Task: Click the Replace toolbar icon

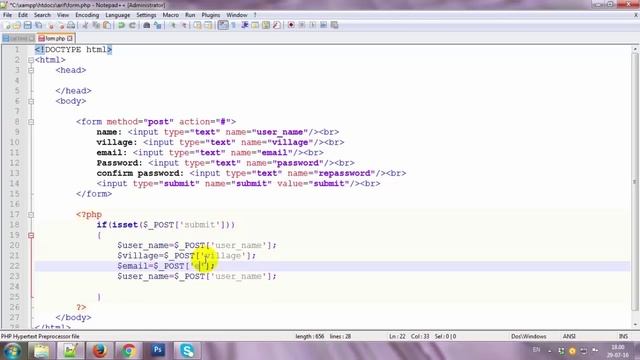Action: (x=158, y=25)
